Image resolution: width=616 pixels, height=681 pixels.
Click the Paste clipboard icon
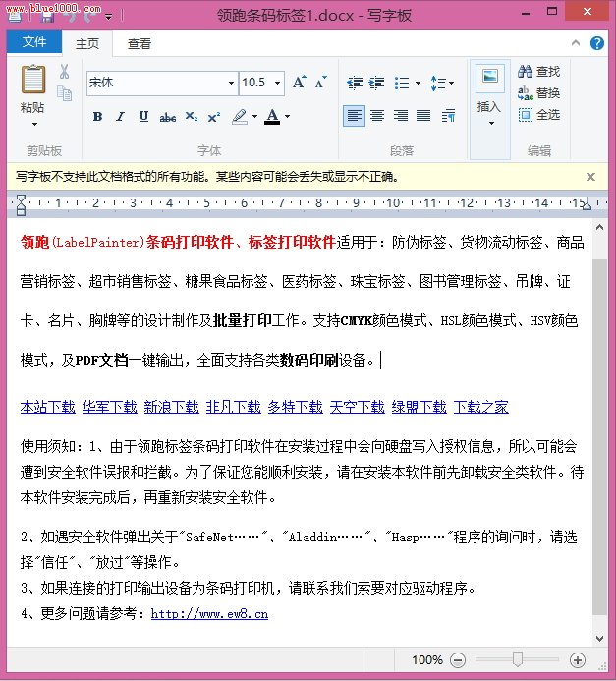(x=33, y=79)
